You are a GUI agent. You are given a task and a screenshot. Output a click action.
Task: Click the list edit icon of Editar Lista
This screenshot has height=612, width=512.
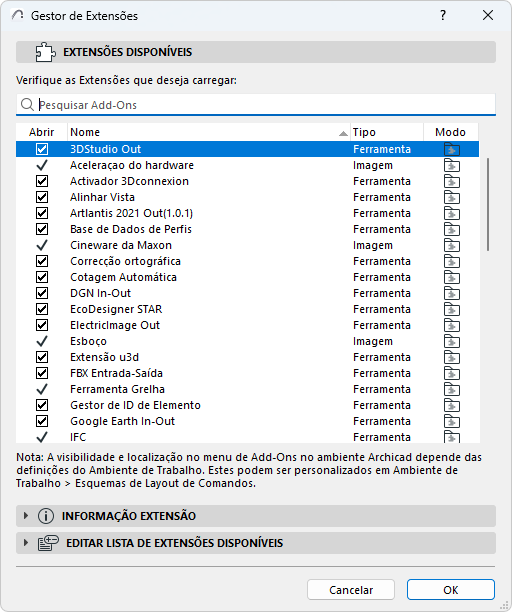tap(48, 543)
